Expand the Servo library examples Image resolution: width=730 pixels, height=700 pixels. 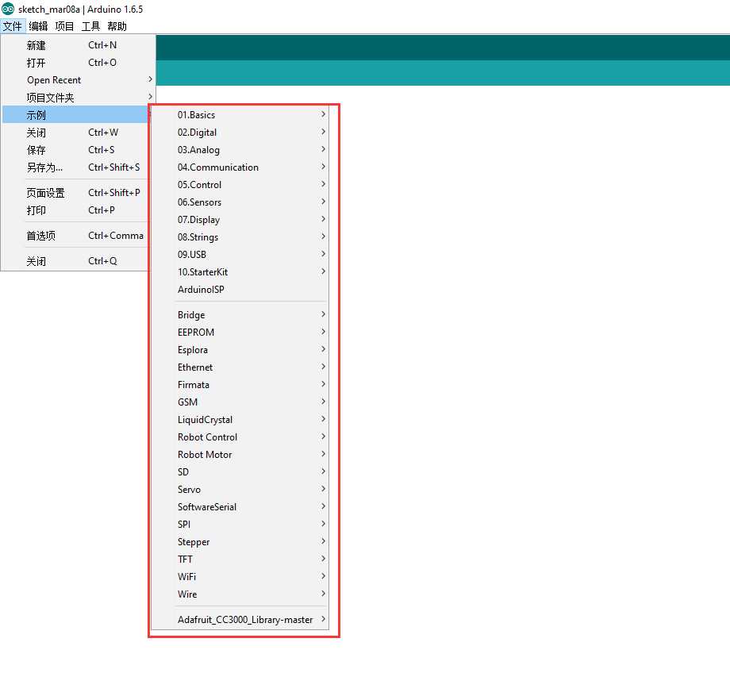click(240, 490)
